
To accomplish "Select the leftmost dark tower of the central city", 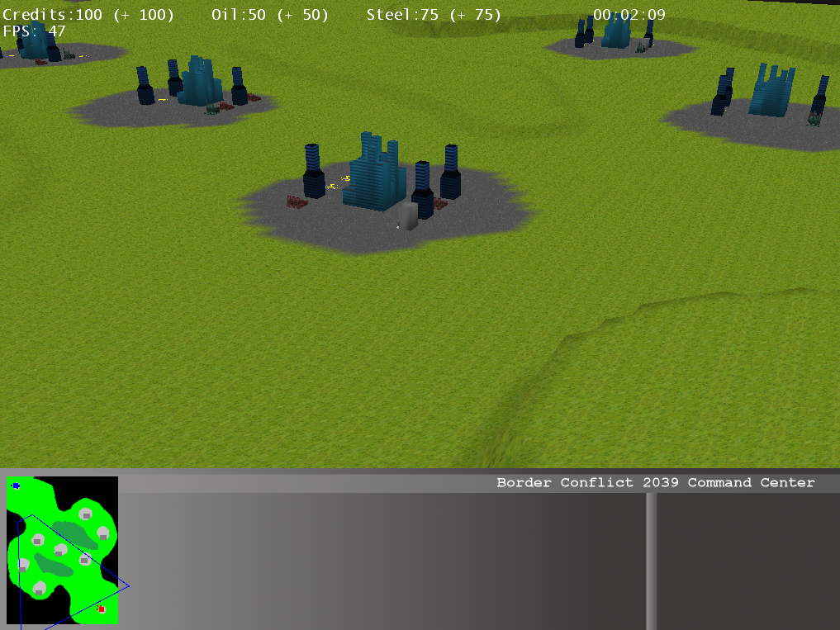I will point(313,172).
